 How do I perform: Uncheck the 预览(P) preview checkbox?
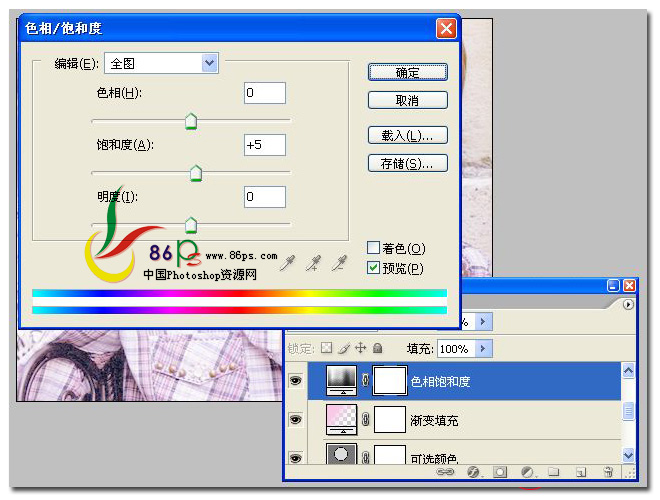[x=373, y=268]
